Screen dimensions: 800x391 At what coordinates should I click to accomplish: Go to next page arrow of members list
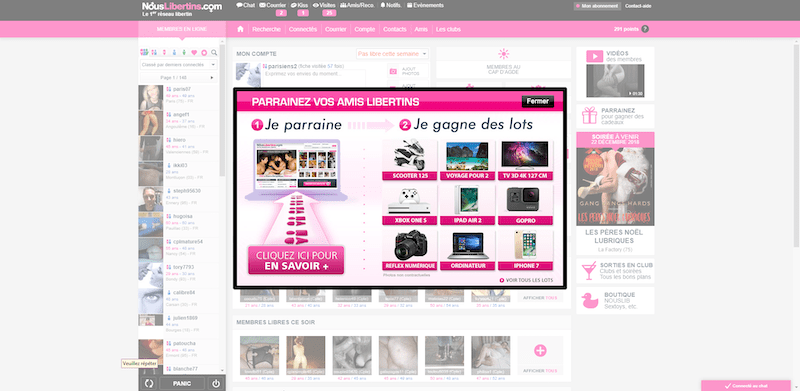(212, 78)
